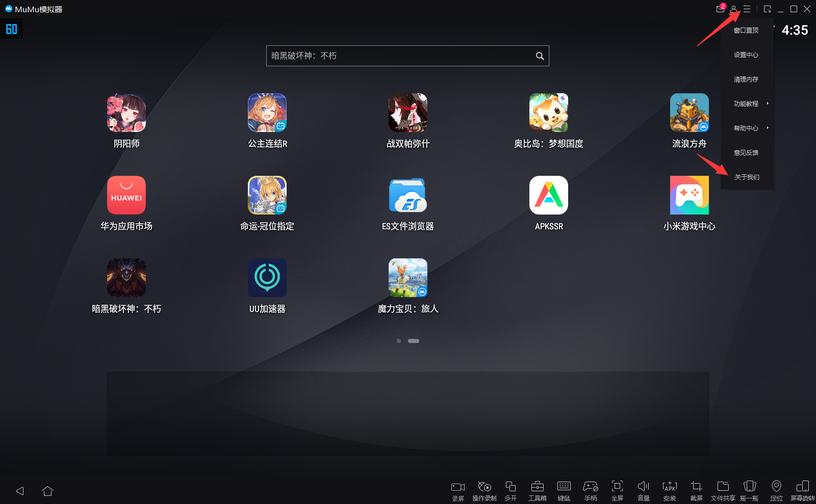Screen dimensions: 816x504
Task: Open the ES文件浏览器 file explorer
Action: [x=408, y=195]
